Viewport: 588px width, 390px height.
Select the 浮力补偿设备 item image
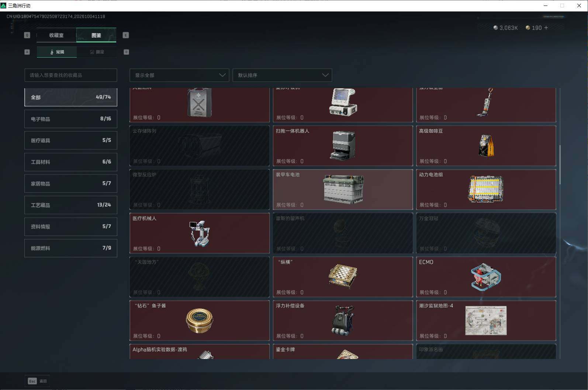pyautogui.click(x=343, y=320)
